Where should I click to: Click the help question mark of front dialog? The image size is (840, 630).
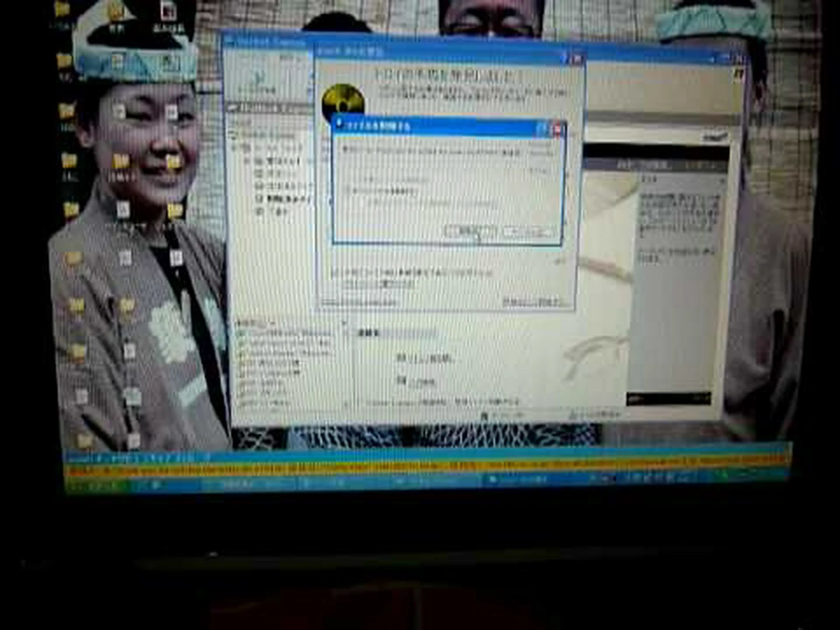coord(542,129)
